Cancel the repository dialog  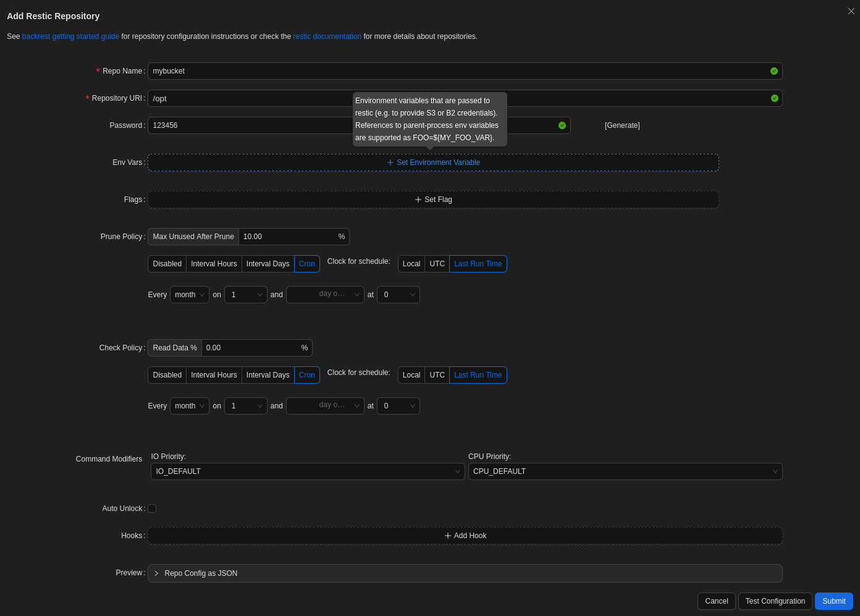click(717, 601)
